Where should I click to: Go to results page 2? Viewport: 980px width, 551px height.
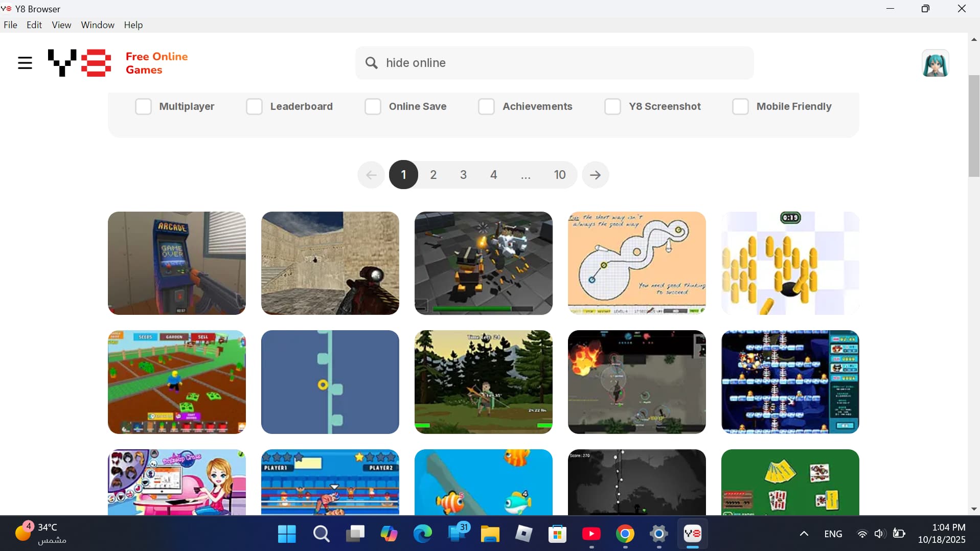point(433,175)
